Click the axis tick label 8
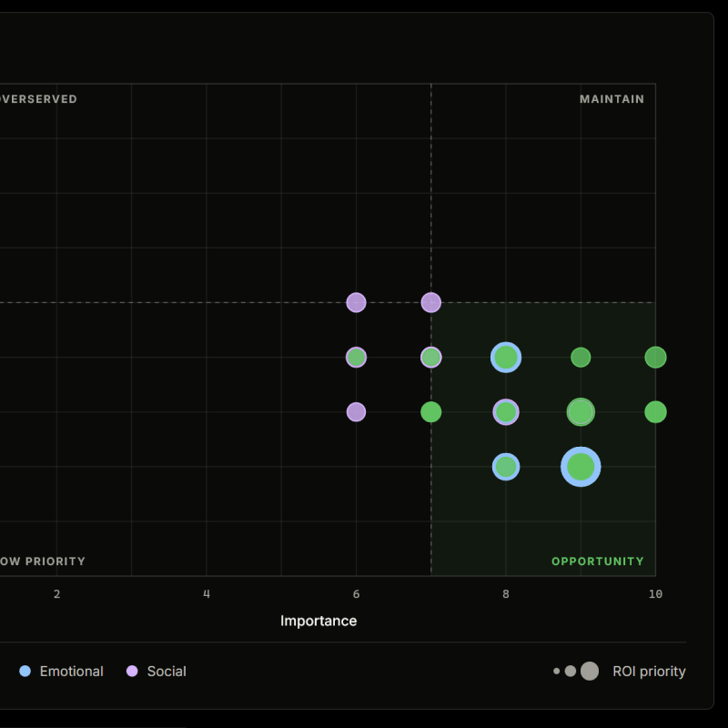Screen dimensions: 728x728 pos(506,594)
